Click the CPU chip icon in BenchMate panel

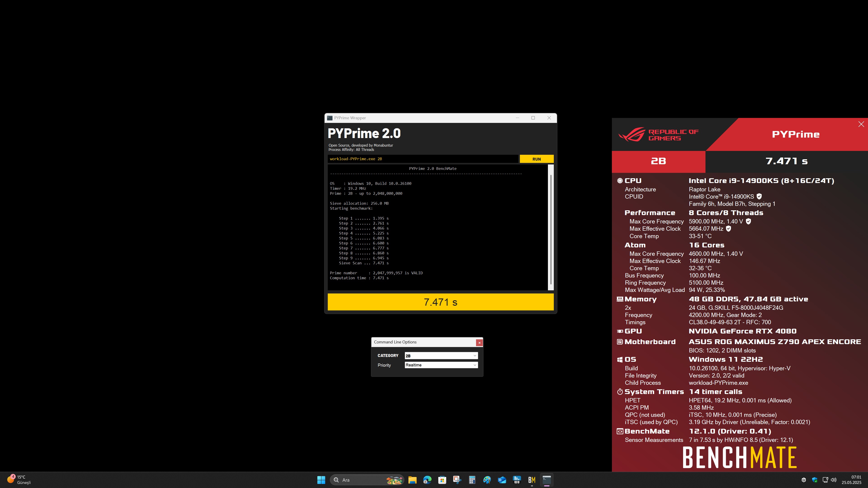tap(620, 181)
